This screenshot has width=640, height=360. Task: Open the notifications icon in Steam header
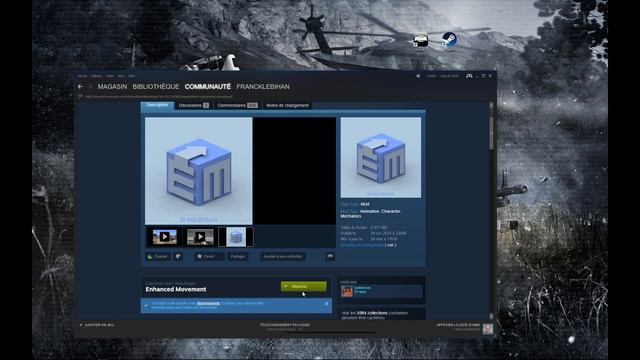418,76
